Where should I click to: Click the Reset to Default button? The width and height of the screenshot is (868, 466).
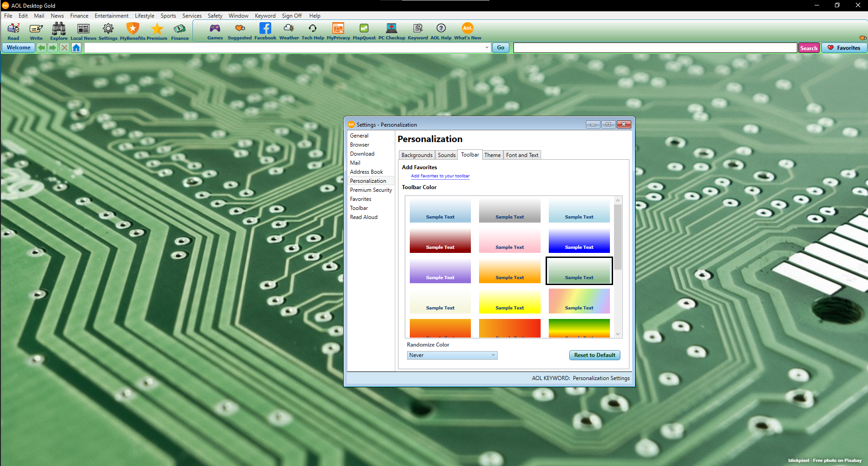(594, 355)
